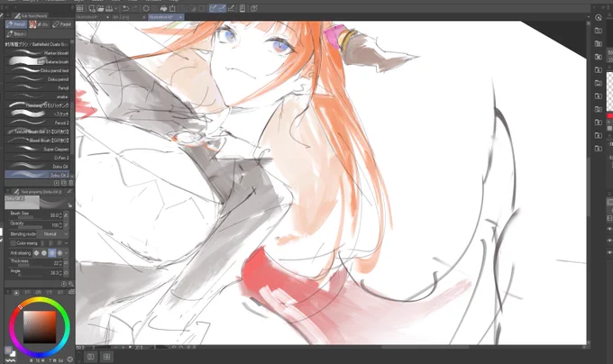Click the Tool property lock icon
Viewport: 613px width, 364px height.
tap(69, 205)
